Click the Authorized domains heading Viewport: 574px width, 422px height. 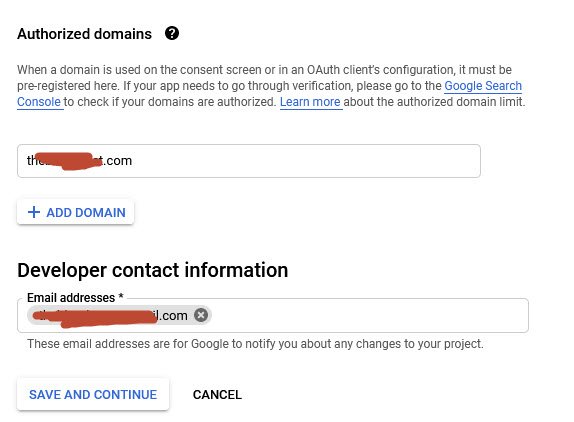tap(85, 34)
